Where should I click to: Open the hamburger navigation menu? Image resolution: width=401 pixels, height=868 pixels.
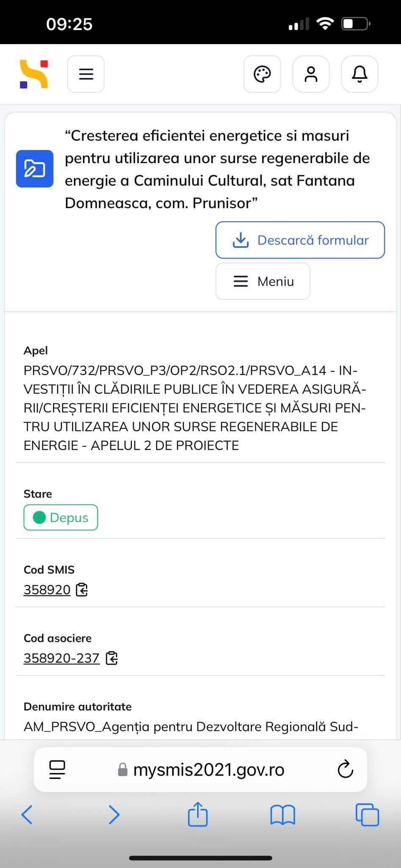pos(86,74)
